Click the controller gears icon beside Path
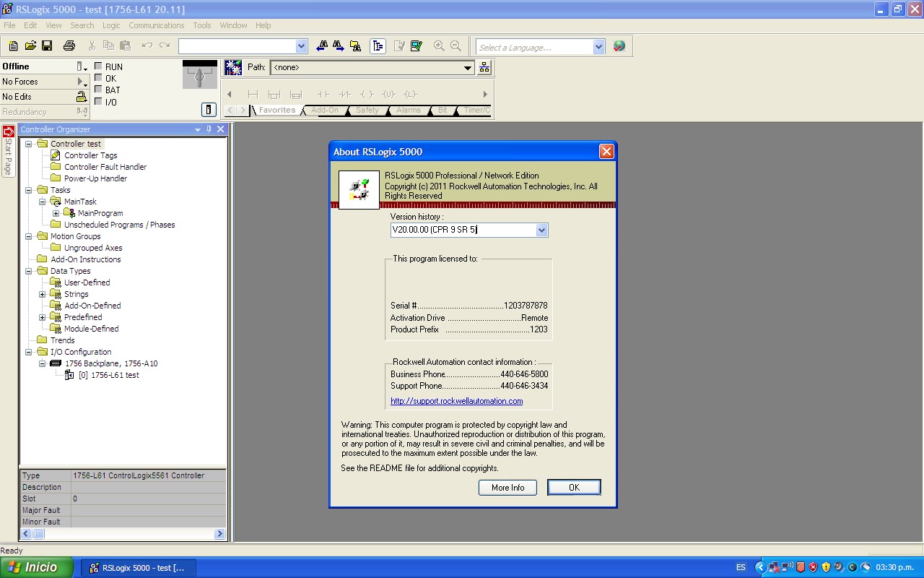924x578 pixels. click(233, 67)
